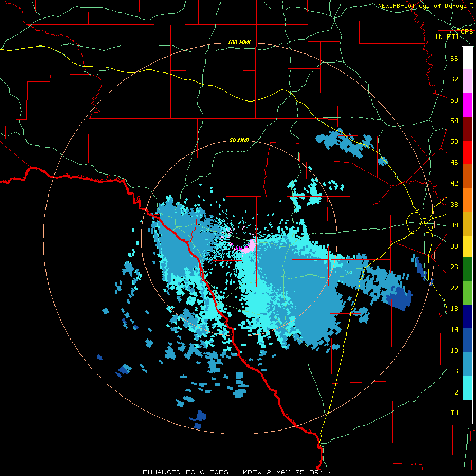
Task: Click the dark green legend swatch
Action: (x=467, y=269)
